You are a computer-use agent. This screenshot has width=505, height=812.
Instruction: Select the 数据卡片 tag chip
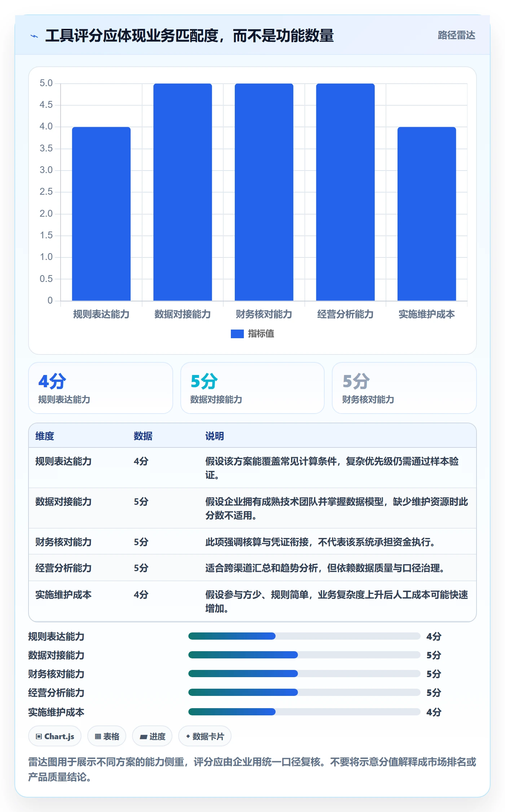pos(205,736)
